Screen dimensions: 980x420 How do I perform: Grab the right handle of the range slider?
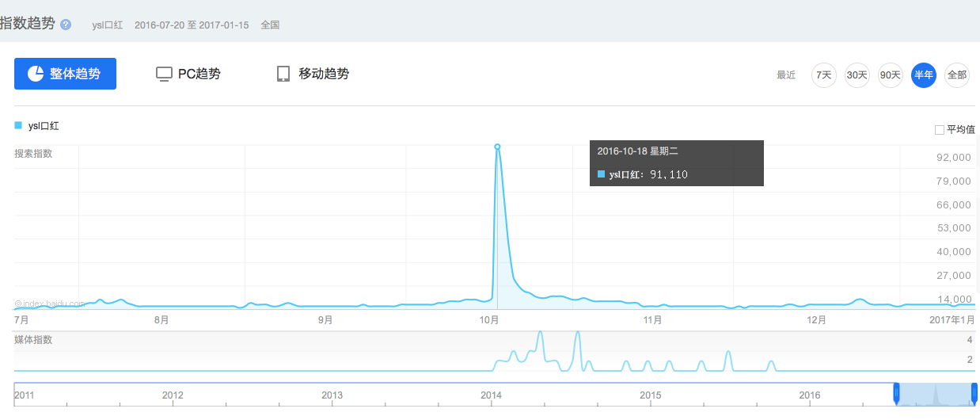click(x=974, y=392)
